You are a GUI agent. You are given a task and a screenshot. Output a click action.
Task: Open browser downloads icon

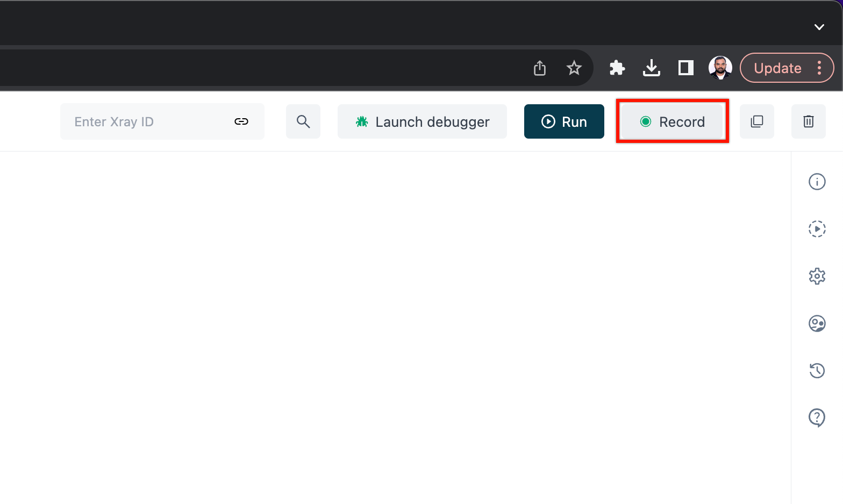(652, 68)
